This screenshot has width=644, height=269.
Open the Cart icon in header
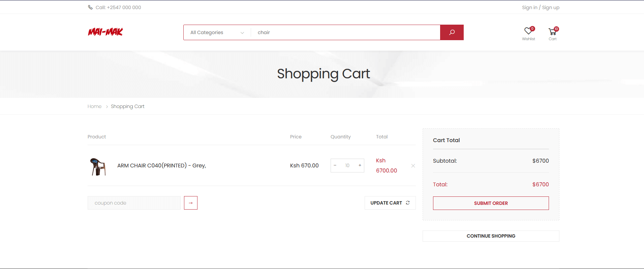click(552, 32)
